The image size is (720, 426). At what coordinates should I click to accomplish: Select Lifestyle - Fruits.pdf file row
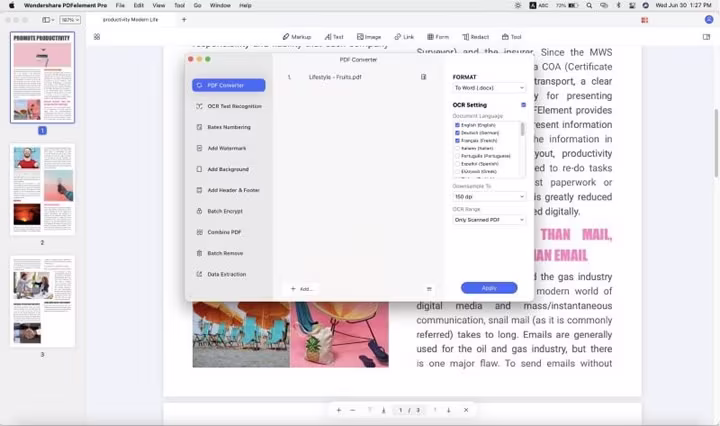(357, 77)
